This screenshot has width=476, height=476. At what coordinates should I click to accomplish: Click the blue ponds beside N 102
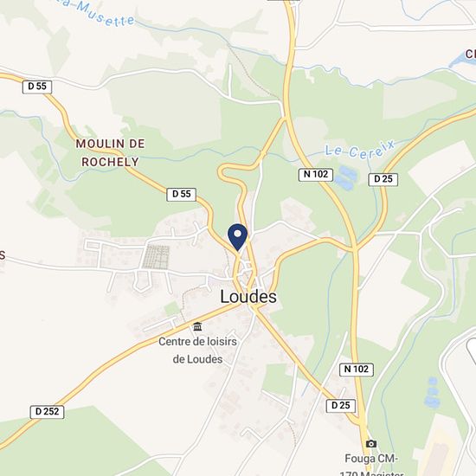pos(346,177)
